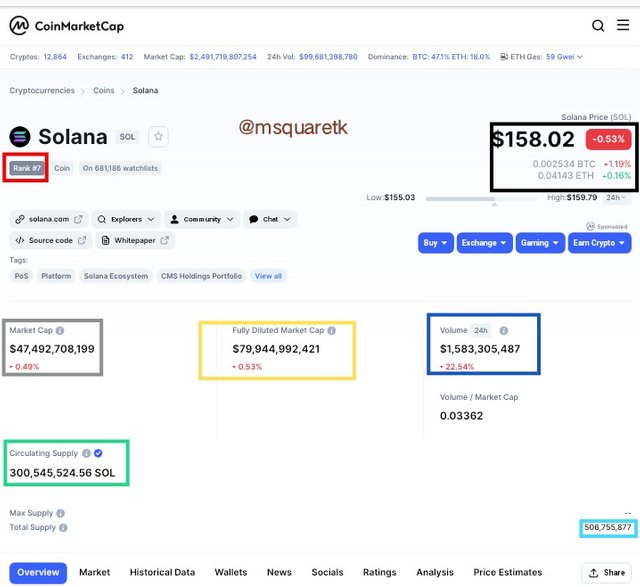Click the Volume 24h period label
The image size is (640, 587).
click(481, 331)
